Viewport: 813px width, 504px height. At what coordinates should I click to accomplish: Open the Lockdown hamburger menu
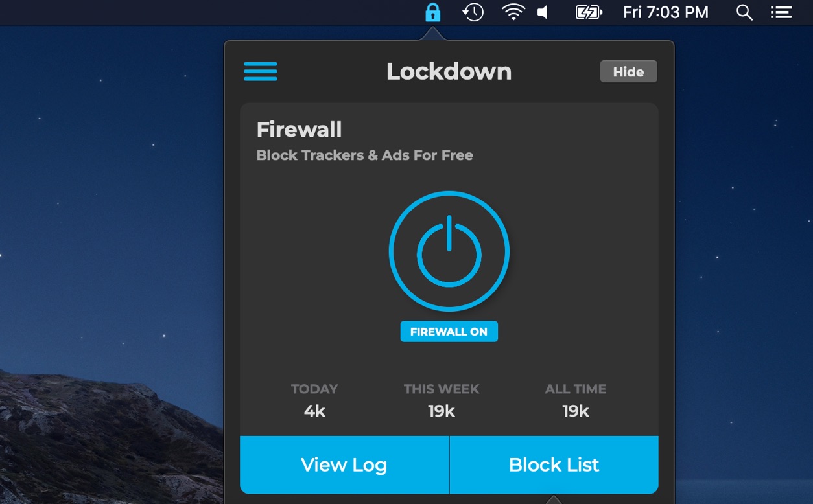[261, 71]
